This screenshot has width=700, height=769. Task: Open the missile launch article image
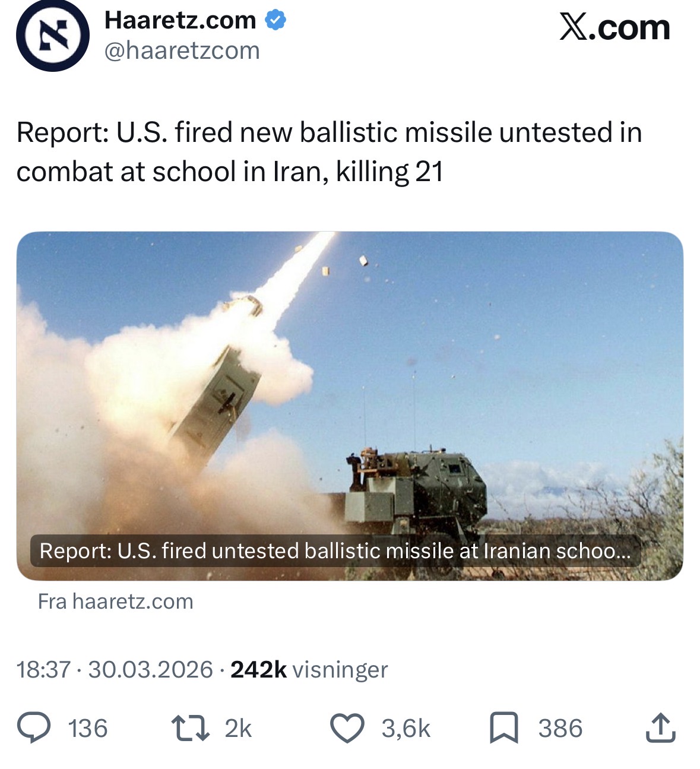click(x=350, y=406)
